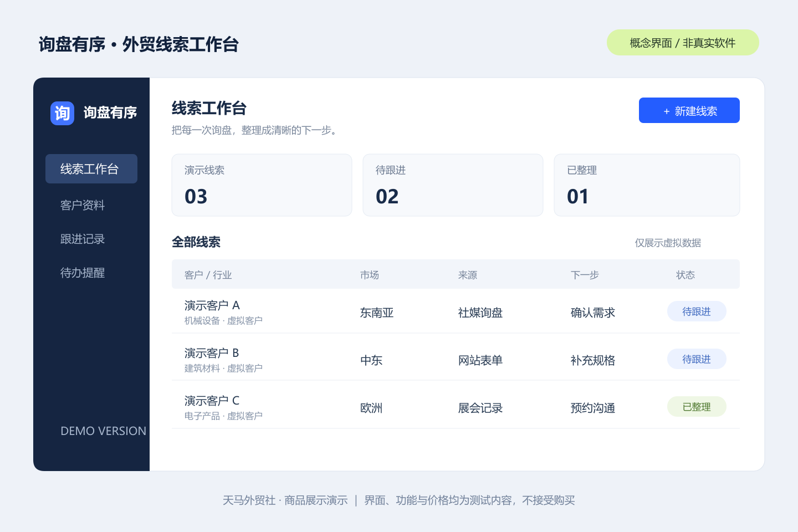Click the 补充规格 next-step cell
Screen dimensions: 798x532
(593, 360)
